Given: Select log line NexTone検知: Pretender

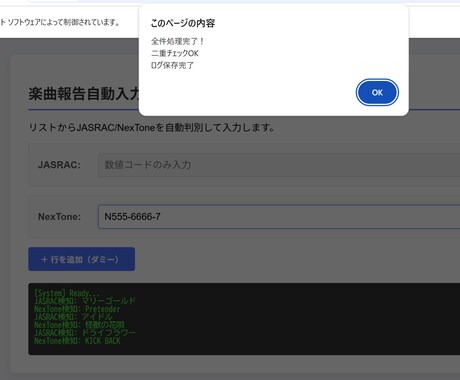Looking at the screenshot, I should click(x=77, y=309).
